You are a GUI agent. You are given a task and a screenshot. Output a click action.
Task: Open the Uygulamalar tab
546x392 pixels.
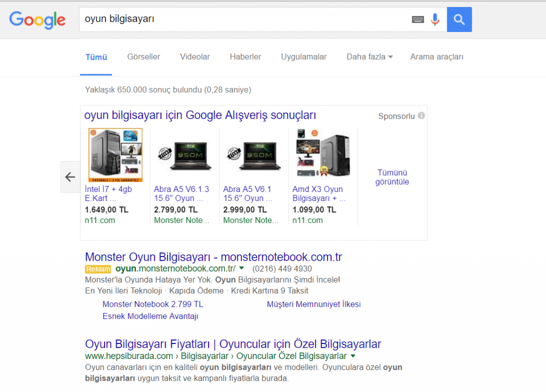click(303, 57)
